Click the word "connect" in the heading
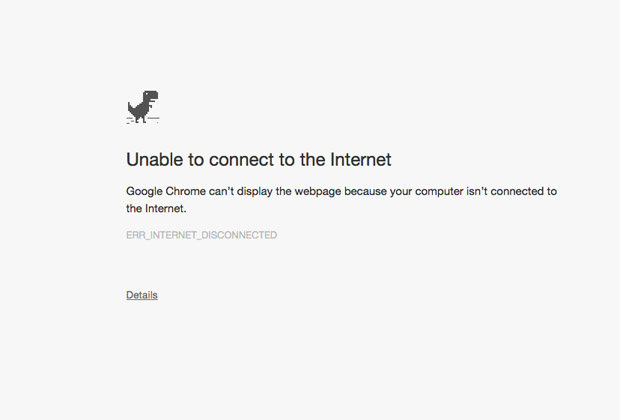620x420 pixels. coord(228,159)
